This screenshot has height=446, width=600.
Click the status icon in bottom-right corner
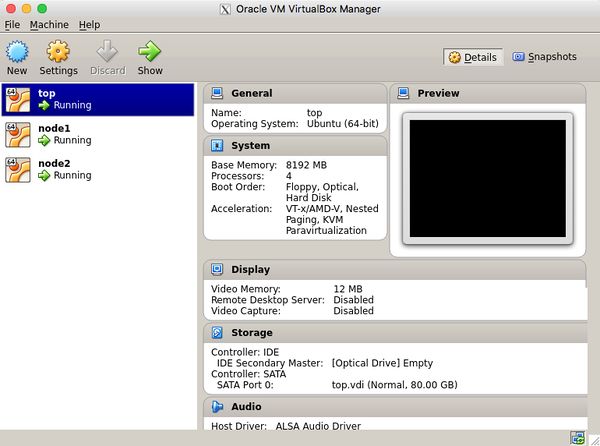(x=578, y=438)
